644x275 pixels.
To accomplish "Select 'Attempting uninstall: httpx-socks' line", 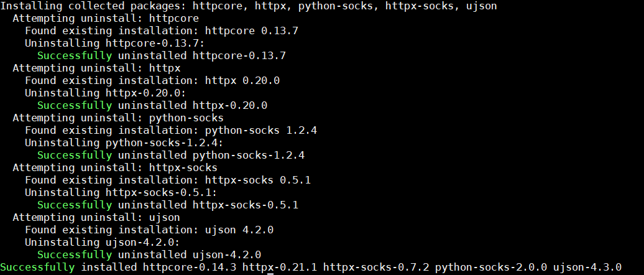I will (x=115, y=168).
